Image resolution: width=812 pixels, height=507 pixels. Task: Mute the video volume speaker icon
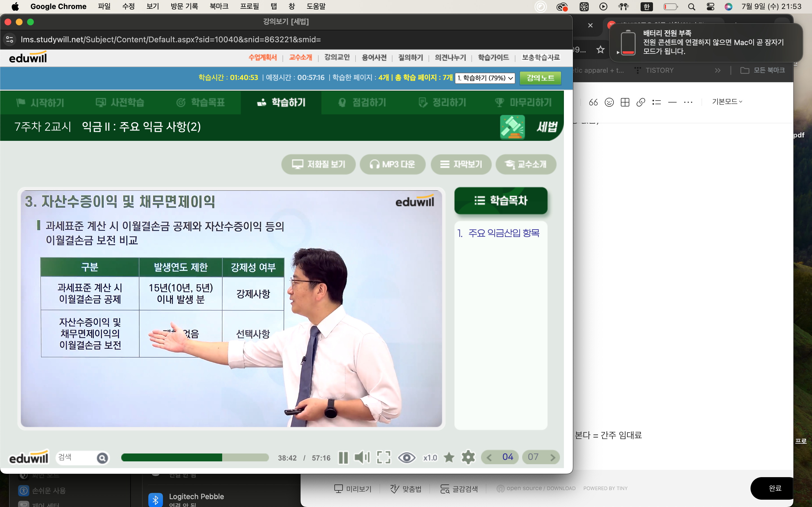pyautogui.click(x=362, y=457)
